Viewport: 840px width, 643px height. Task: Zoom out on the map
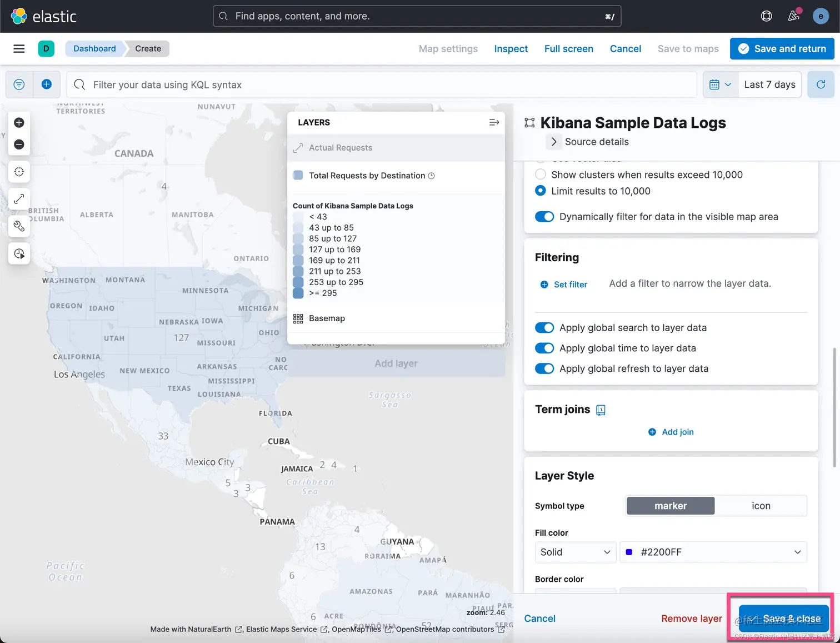click(19, 144)
